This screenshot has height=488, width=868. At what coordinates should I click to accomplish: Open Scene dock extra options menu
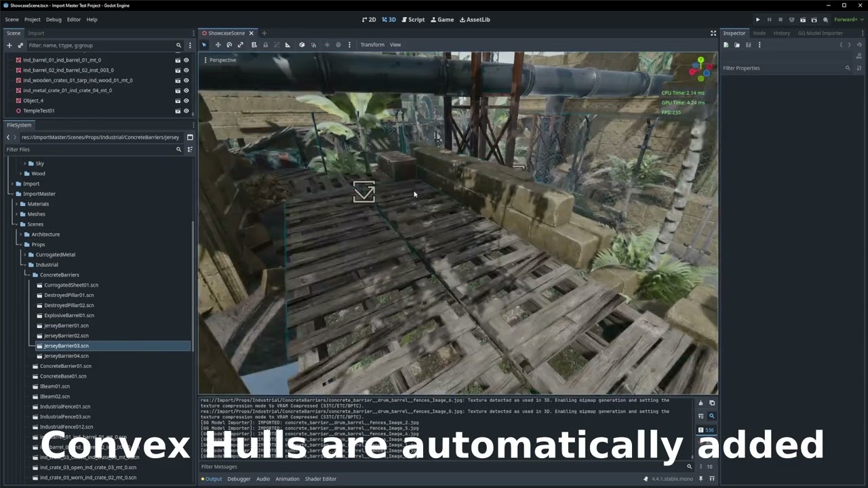(x=190, y=45)
